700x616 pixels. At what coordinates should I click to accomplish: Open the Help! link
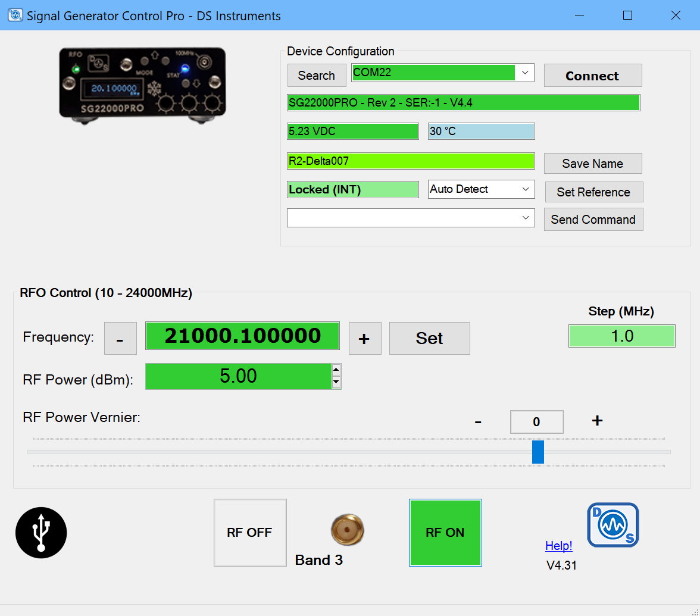[558, 545]
